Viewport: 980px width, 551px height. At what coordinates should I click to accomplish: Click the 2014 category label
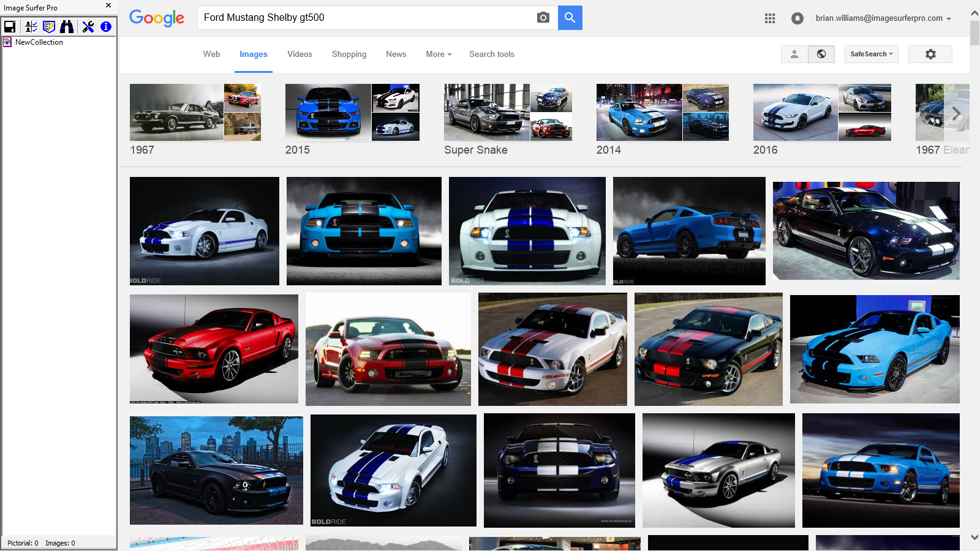coord(609,150)
